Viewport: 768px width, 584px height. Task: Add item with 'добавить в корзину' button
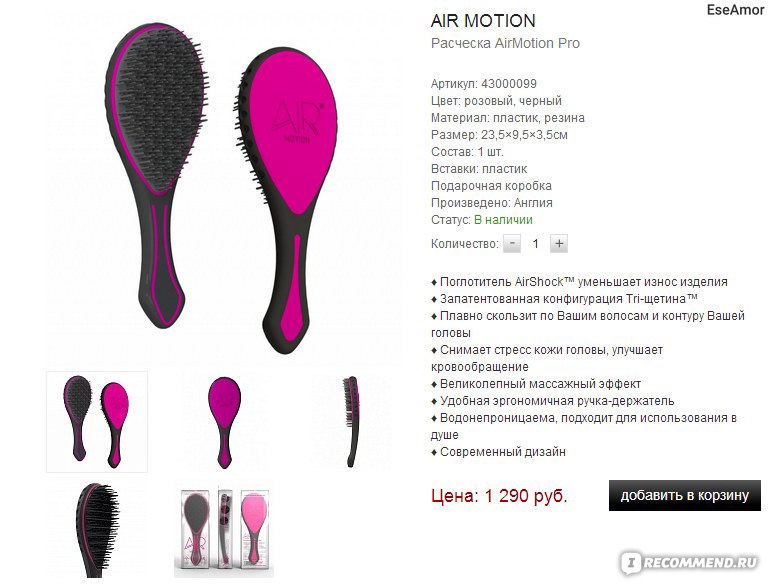pos(685,495)
